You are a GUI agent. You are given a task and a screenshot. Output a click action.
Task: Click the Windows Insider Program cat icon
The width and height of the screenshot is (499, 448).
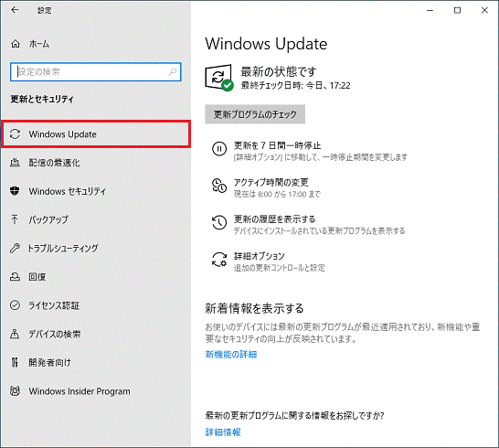[15, 390]
